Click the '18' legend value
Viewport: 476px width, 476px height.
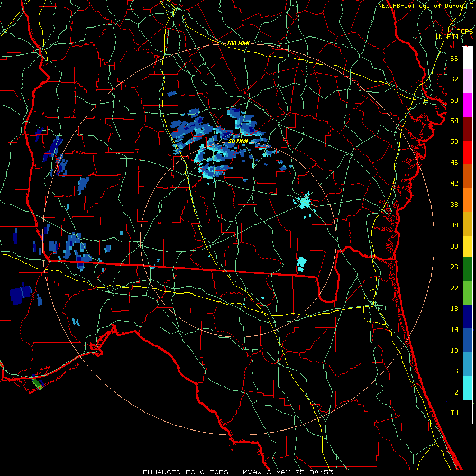click(x=454, y=309)
